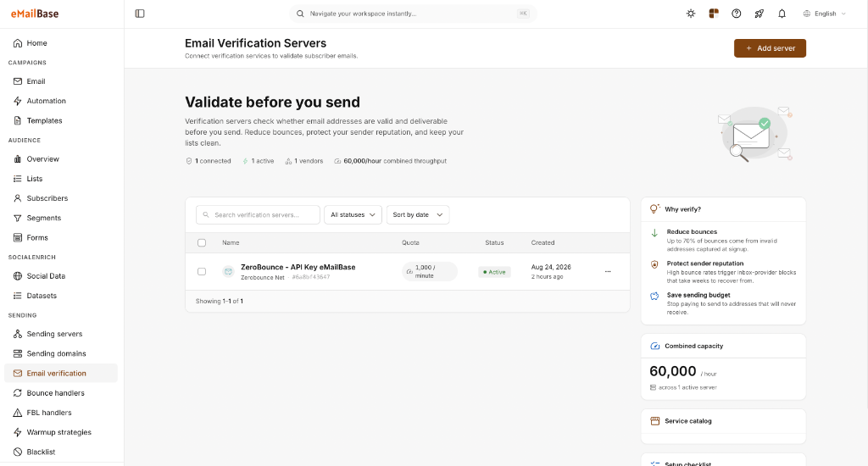Click the Segments funnel icon

pyautogui.click(x=18, y=218)
